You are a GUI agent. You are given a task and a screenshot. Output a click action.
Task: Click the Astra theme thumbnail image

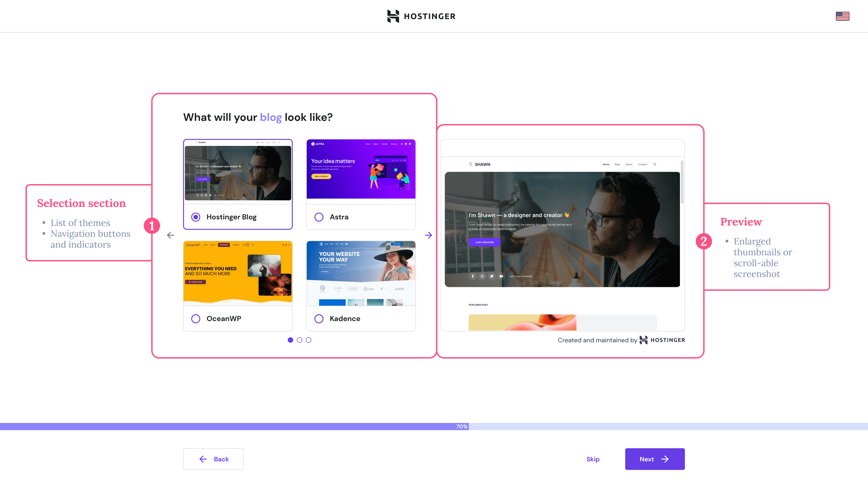[x=361, y=169]
